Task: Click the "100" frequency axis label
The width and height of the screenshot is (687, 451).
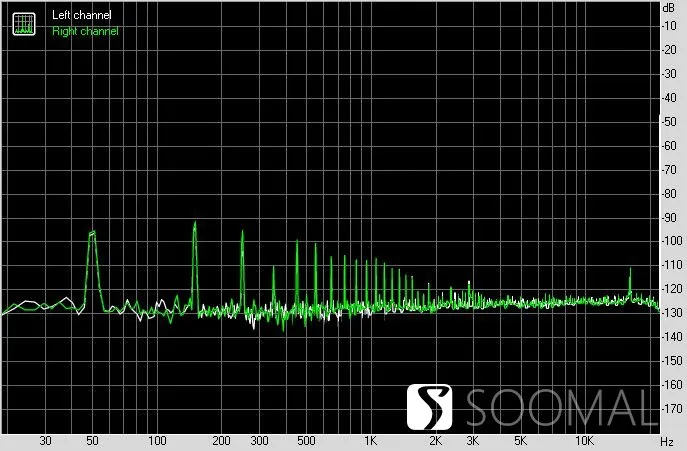Action: pos(157,440)
